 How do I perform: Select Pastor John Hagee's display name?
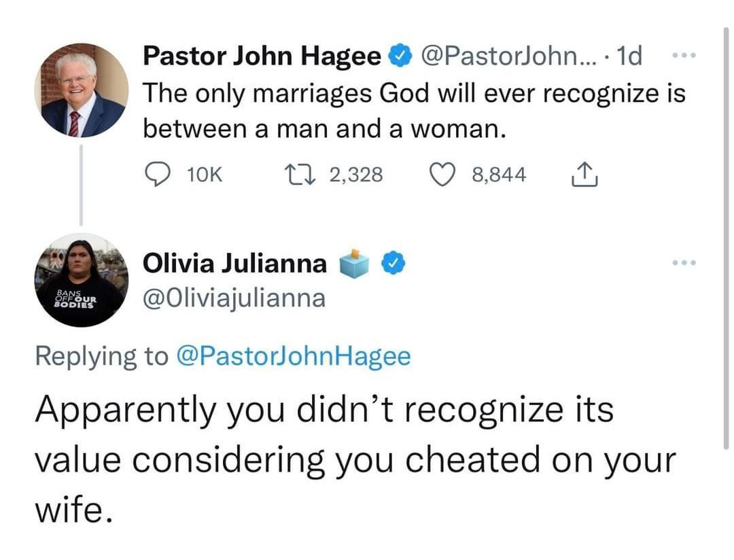[x=260, y=55]
